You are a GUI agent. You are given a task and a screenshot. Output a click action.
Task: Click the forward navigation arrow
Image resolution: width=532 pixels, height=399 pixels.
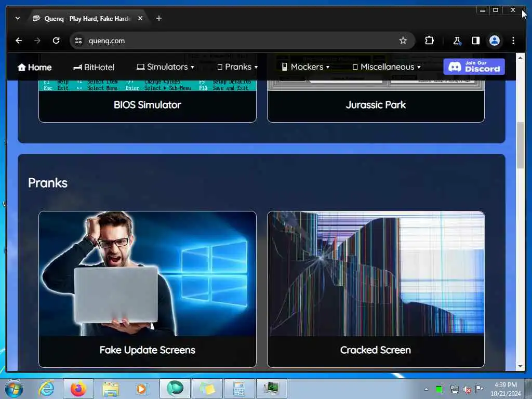(x=37, y=41)
